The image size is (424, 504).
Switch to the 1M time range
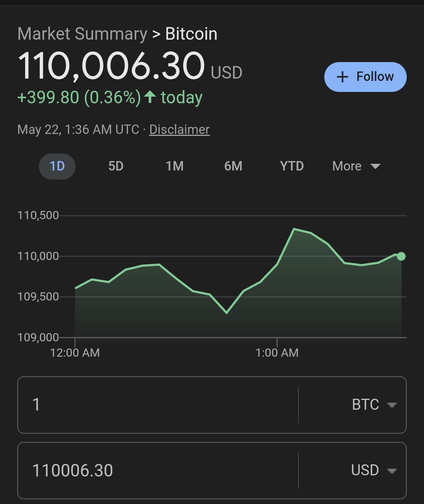click(x=175, y=166)
